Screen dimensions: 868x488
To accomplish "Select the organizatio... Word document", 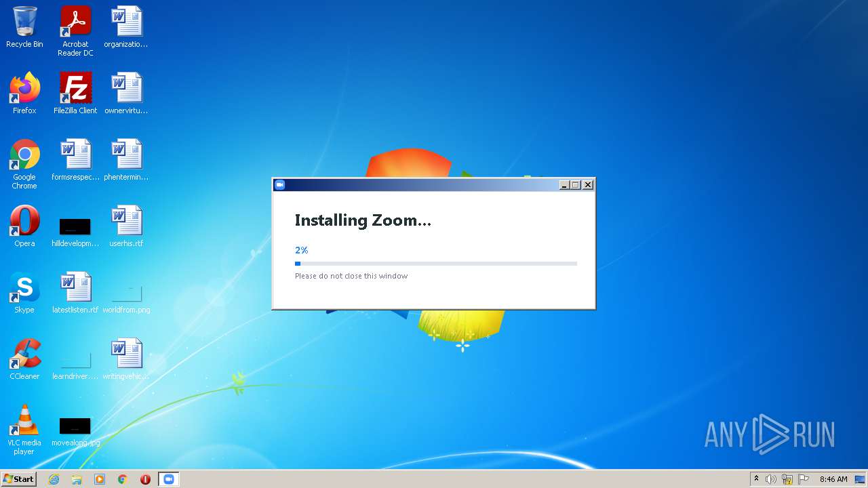I will tap(126, 27).
